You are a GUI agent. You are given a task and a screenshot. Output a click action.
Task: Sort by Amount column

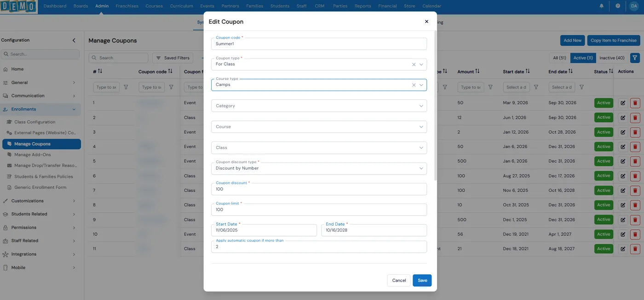[x=477, y=72]
